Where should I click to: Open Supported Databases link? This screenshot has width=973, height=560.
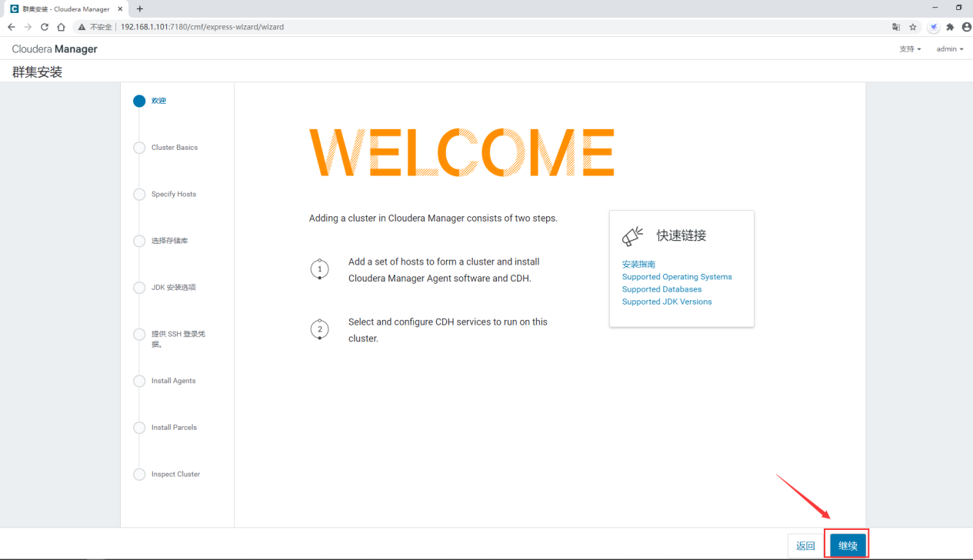coord(661,289)
